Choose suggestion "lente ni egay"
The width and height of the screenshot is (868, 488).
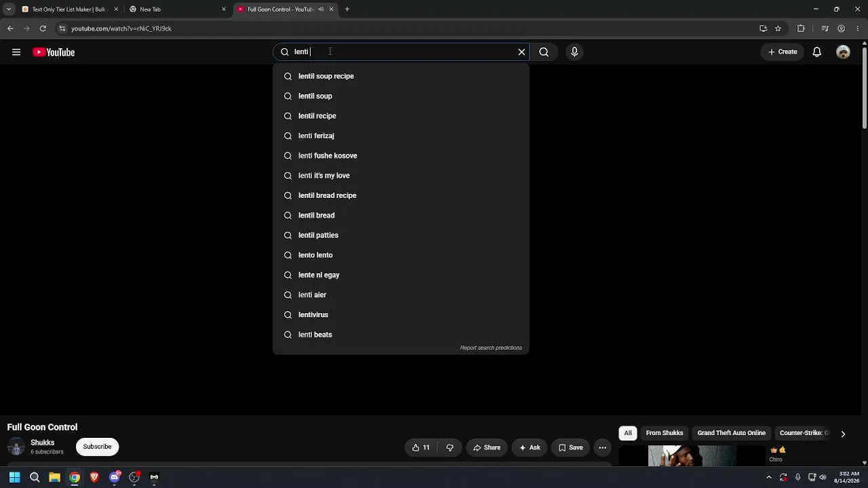pos(401,275)
